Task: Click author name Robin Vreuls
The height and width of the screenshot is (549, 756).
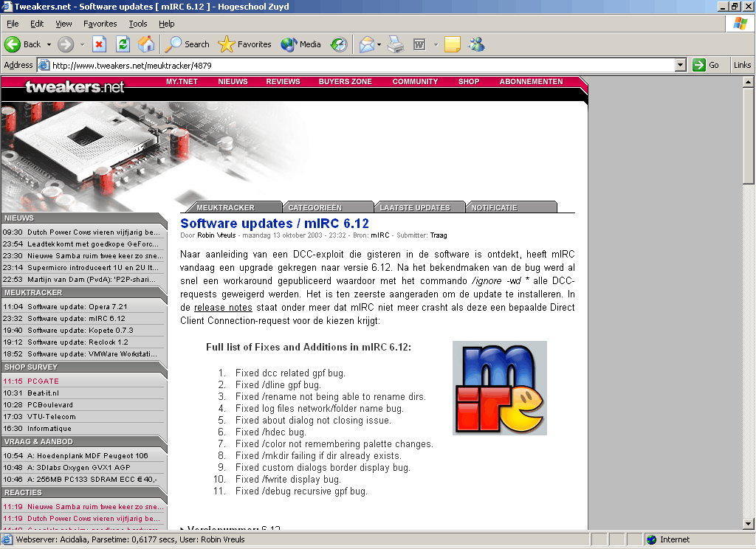Action: pyautogui.click(x=216, y=235)
